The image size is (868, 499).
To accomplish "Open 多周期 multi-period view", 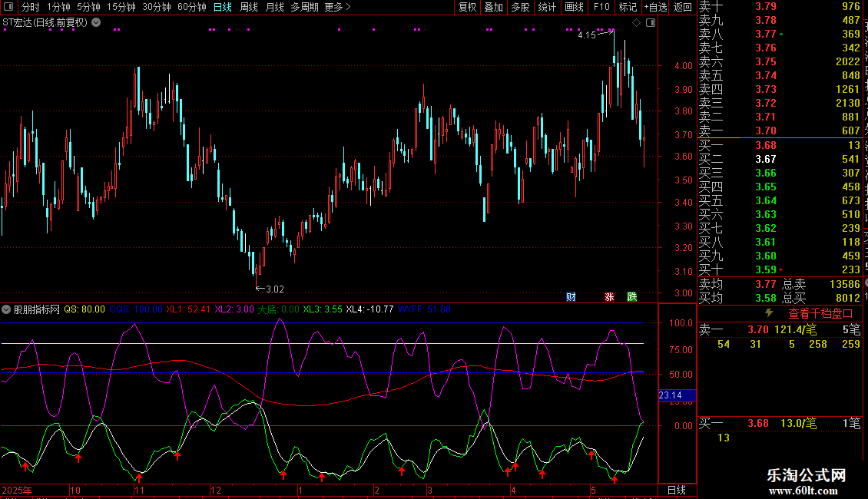I will click(x=304, y=7).
